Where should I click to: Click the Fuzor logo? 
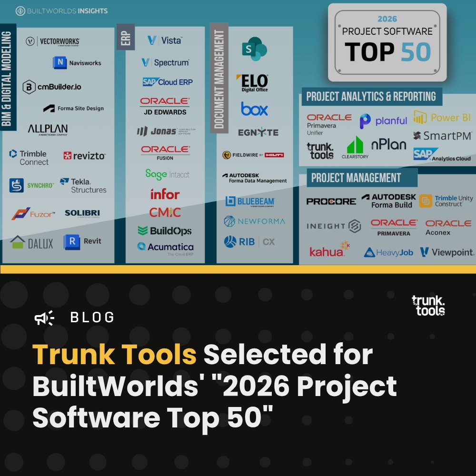[33, 214]
